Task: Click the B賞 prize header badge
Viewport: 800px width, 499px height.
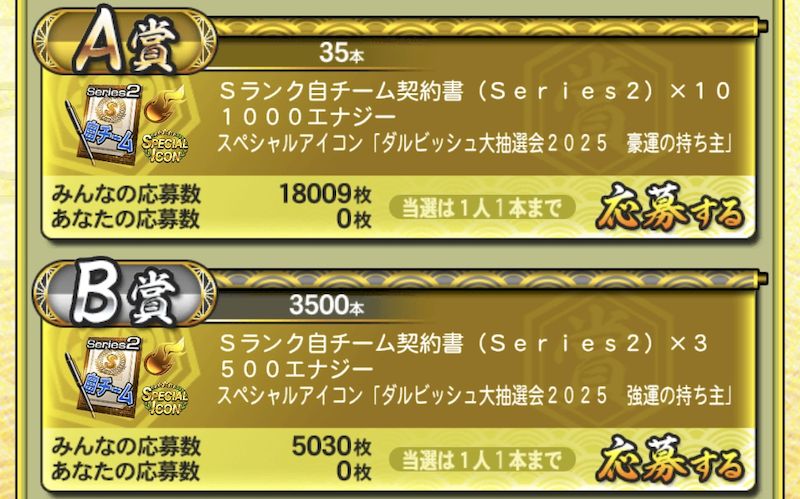Action: tap(125, 294)
